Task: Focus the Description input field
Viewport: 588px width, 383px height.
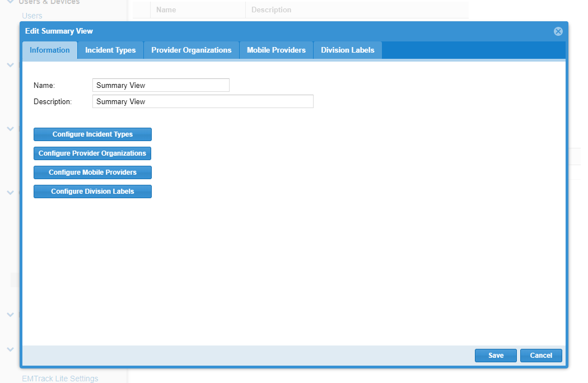Action: click(203, 101)
